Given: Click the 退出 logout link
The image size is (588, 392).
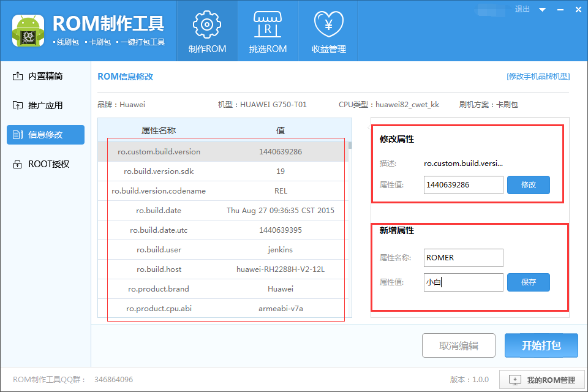Looking at the screenshot, I should coord(522,9).
